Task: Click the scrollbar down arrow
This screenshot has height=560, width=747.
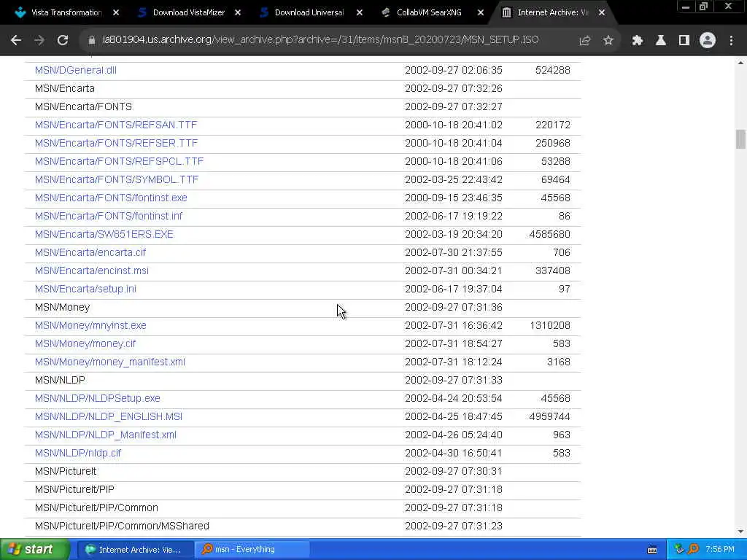Action: tap(740, 532)
